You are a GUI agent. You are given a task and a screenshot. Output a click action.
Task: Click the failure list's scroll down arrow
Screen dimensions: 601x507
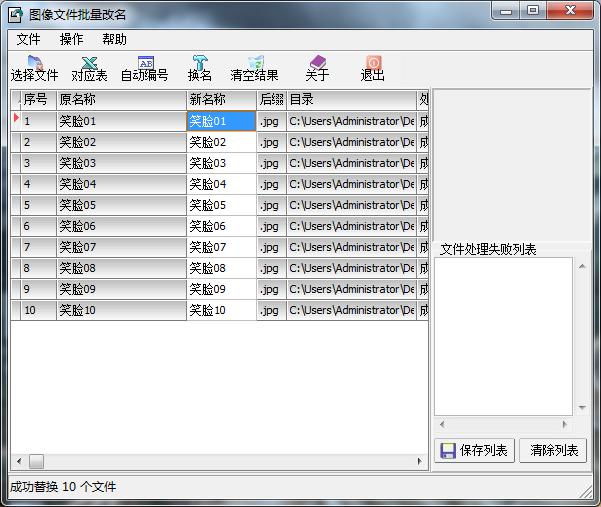click(582, 408)
